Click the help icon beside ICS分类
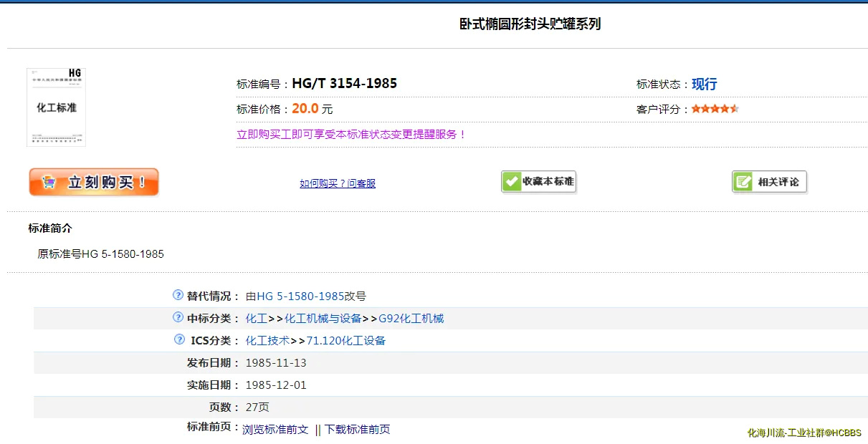The image size is (868, 444). 179,339
